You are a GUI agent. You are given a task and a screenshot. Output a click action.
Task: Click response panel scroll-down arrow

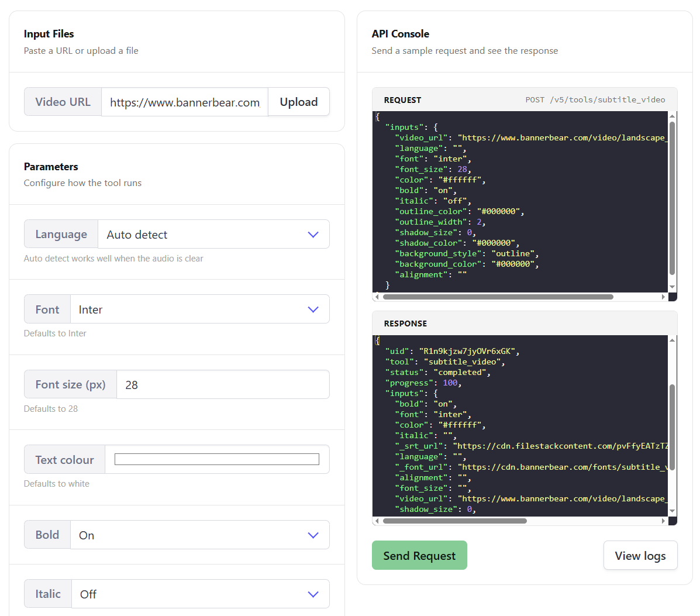(x=672, y=511)
